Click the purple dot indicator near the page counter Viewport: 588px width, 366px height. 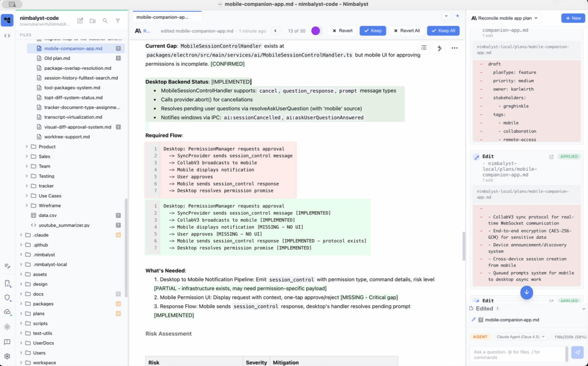click(x=316, y=30)
